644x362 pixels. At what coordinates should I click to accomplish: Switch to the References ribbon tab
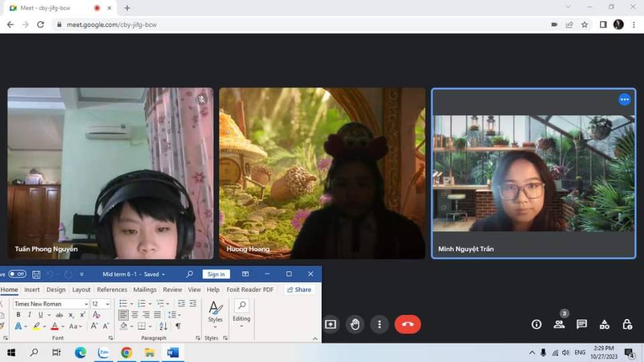click(112, 289)
